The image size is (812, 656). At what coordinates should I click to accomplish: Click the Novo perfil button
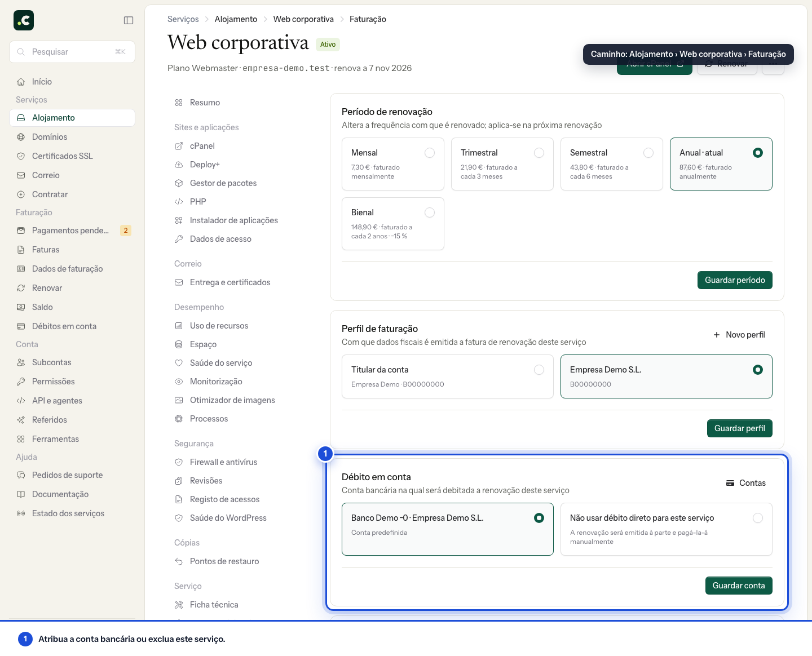[739, 335]
